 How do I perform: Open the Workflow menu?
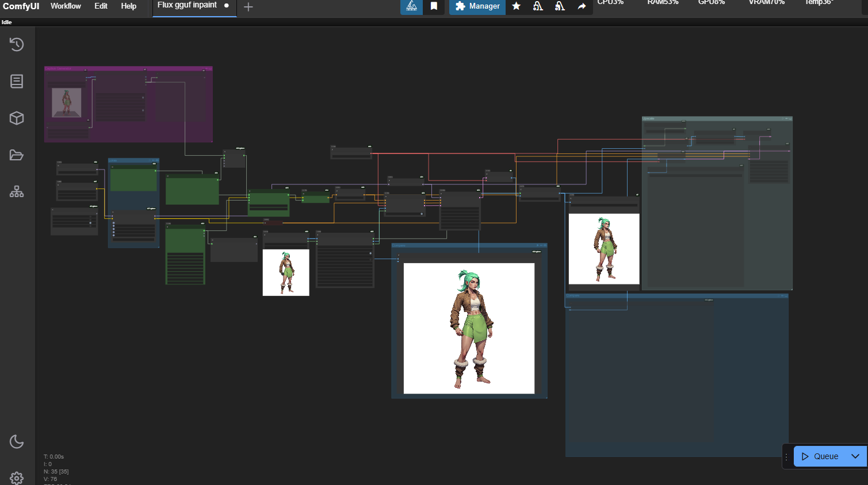point(66,6)
